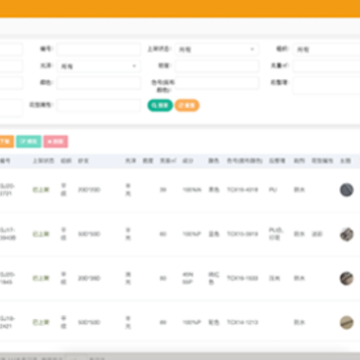The image size is (360, 360).
Task: Click color code cell TCX19-4218
Action: click(x=242, y=190)
